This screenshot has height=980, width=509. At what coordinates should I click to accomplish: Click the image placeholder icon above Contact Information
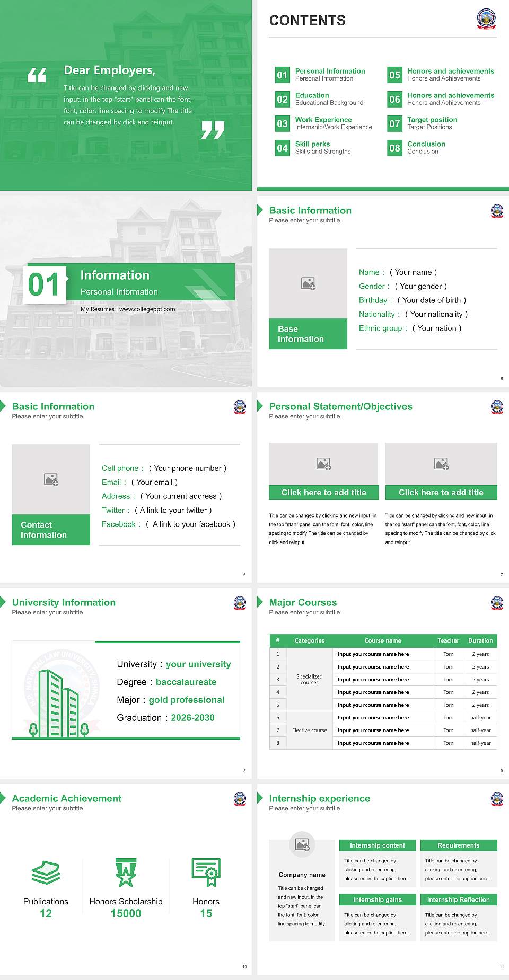[51, 479]
